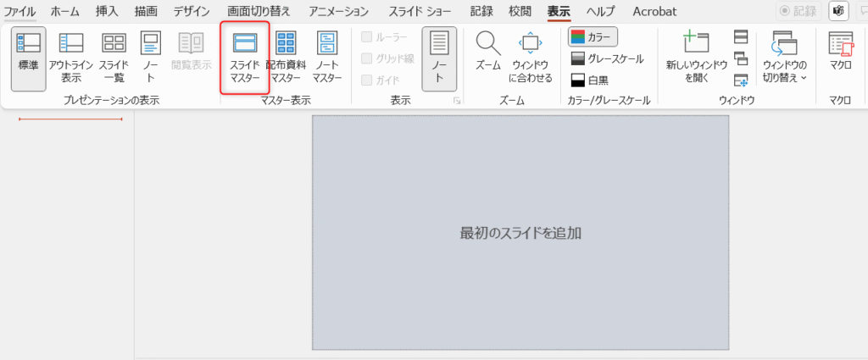Image resolution: width=868 pixels, height=360 pixels.
Task: Select グレースケール mode
Action: point(607,58)
